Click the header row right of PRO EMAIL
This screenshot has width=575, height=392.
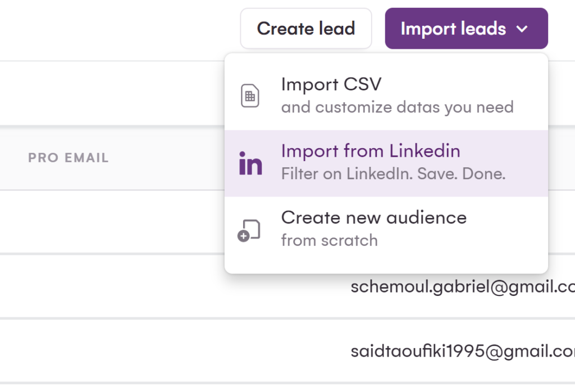(168, 158)
